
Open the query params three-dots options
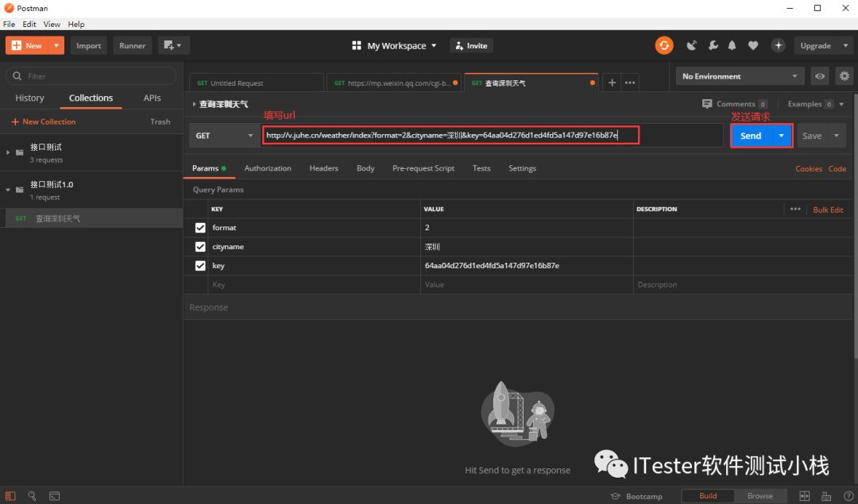795,209
